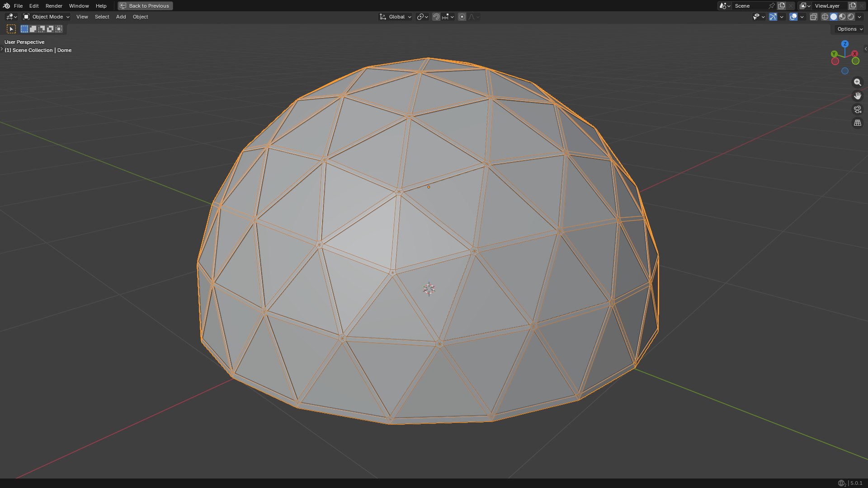Open the Blender logo app menu
The image size is (868, 488).
[6, 6]
